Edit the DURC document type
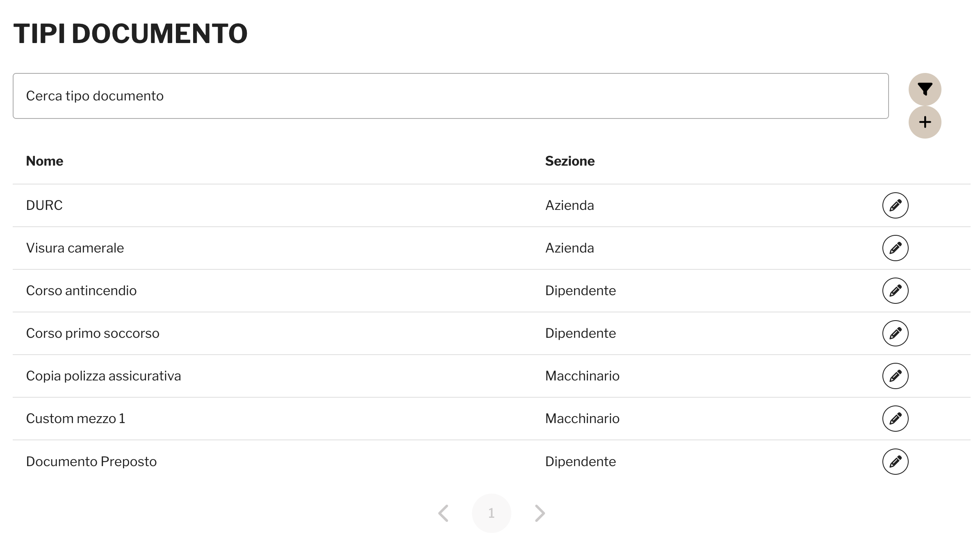This screenshot has width=980, height=551. (895, 205)
